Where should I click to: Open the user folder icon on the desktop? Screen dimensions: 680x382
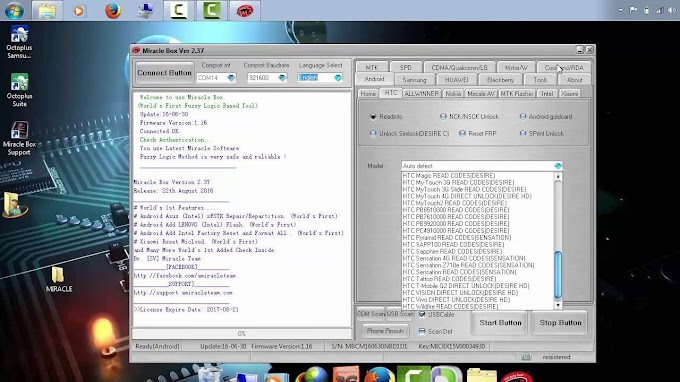tap(14, 205)
